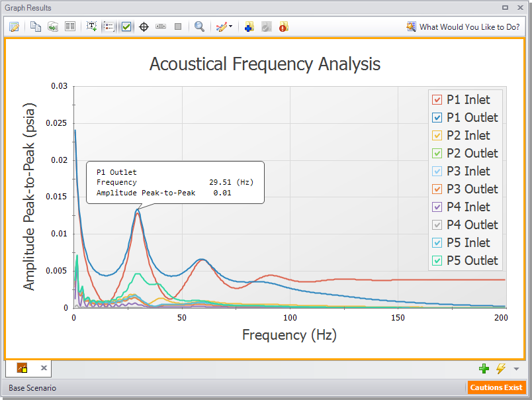Uncheck the P1 Inlet legend checkbox
The width and height of the screenshot is (532, 400).
pyautogui.click(x=437, y=100)
